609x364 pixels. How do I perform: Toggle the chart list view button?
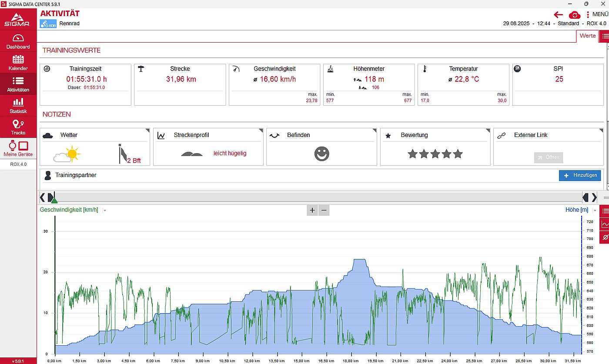tap(604, 211)
